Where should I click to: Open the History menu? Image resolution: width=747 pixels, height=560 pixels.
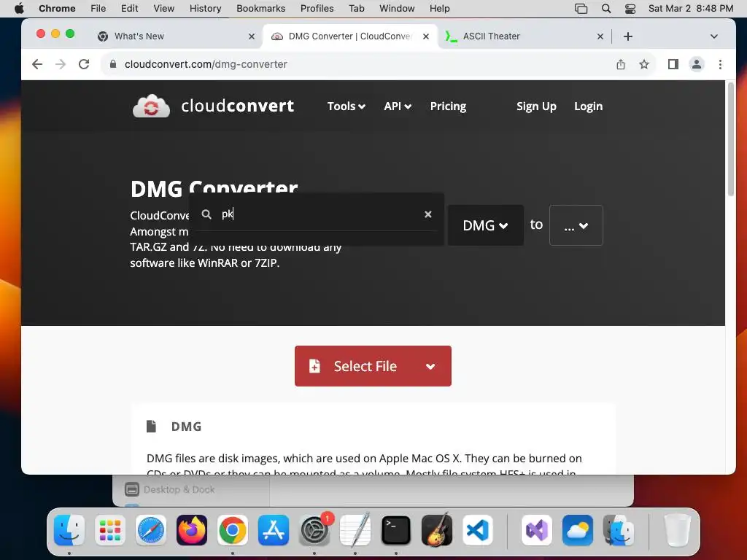(205, 9)
